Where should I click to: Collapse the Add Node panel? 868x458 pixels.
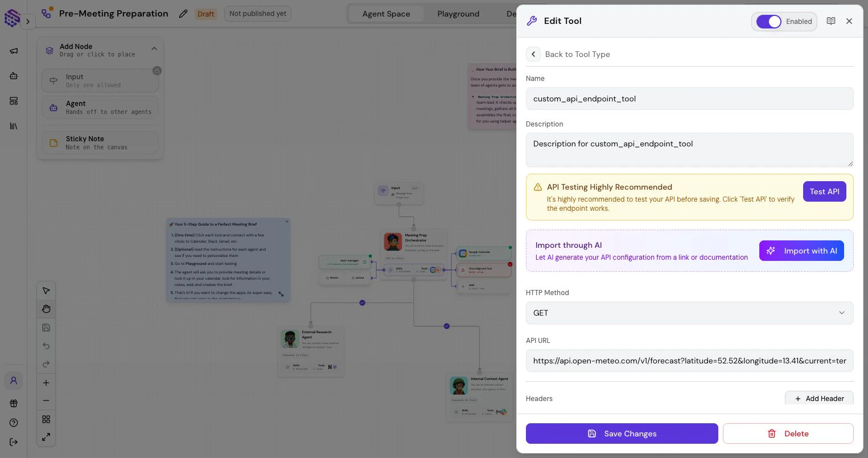(x=154, y=49)
